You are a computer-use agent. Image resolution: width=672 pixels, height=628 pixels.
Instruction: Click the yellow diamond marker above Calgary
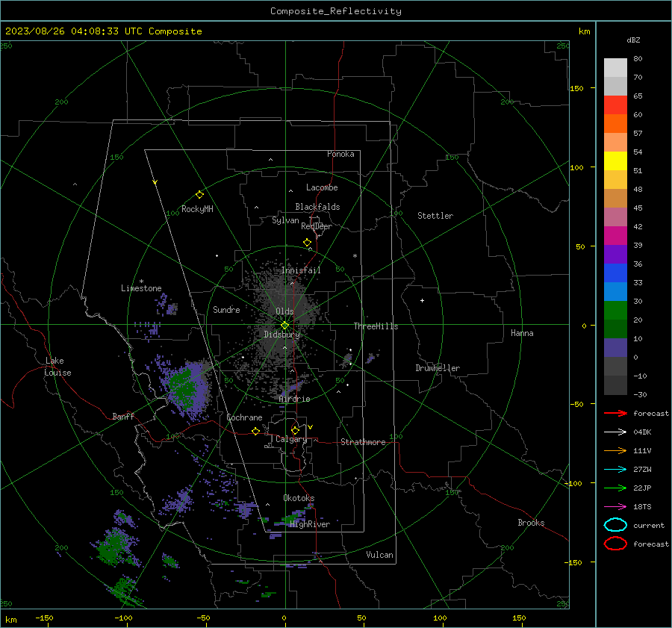click(295, 430)
